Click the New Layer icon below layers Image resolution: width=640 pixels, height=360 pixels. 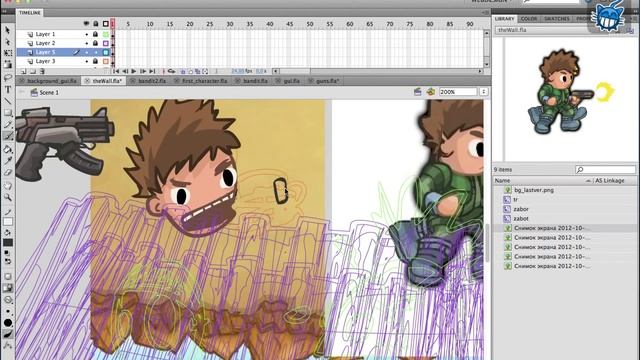click(23, 71)
